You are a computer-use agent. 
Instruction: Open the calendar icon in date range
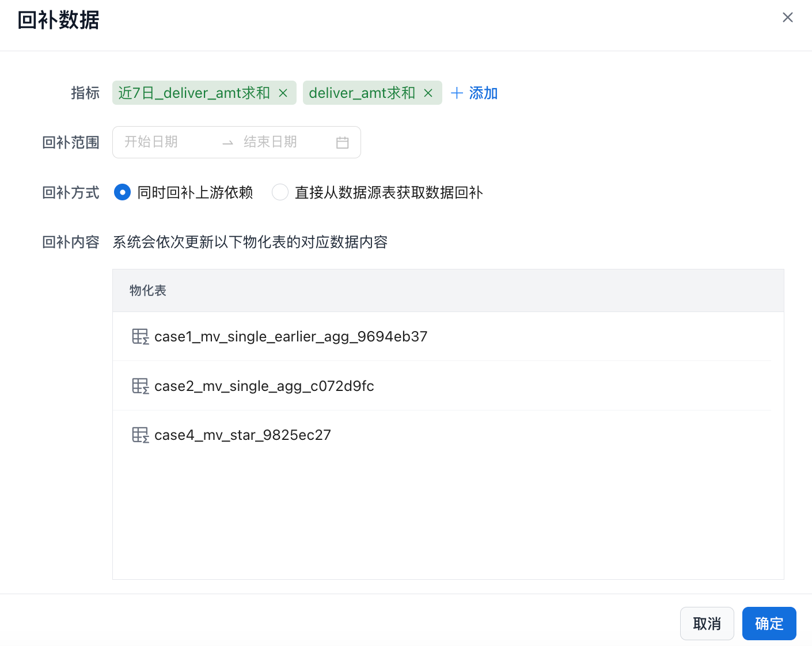click(x=342, y=143)
